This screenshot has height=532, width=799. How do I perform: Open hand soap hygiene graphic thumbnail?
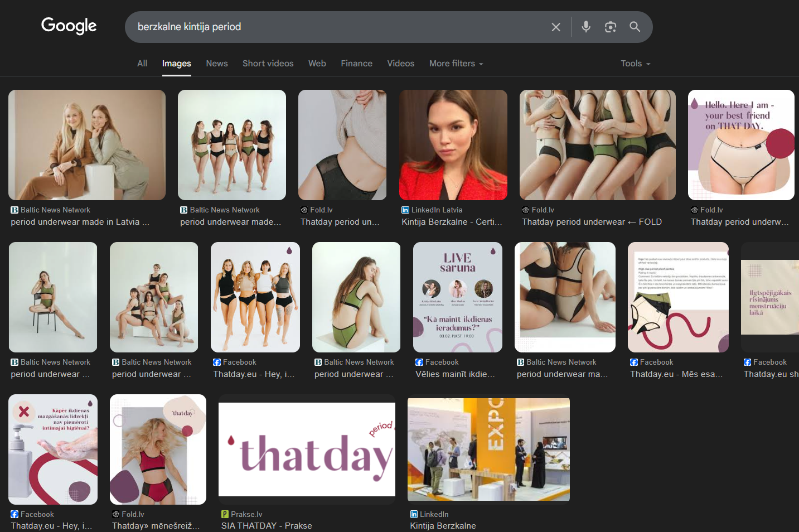click(53, 449)
